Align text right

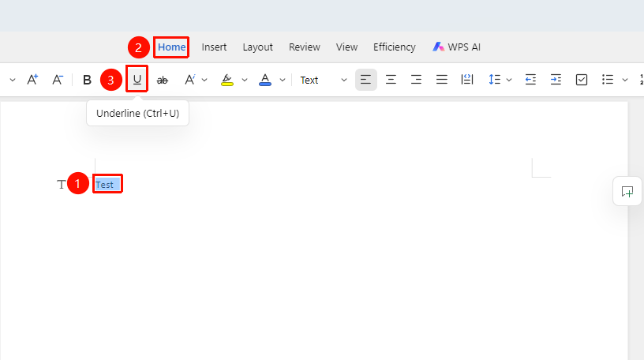[416, 80]
